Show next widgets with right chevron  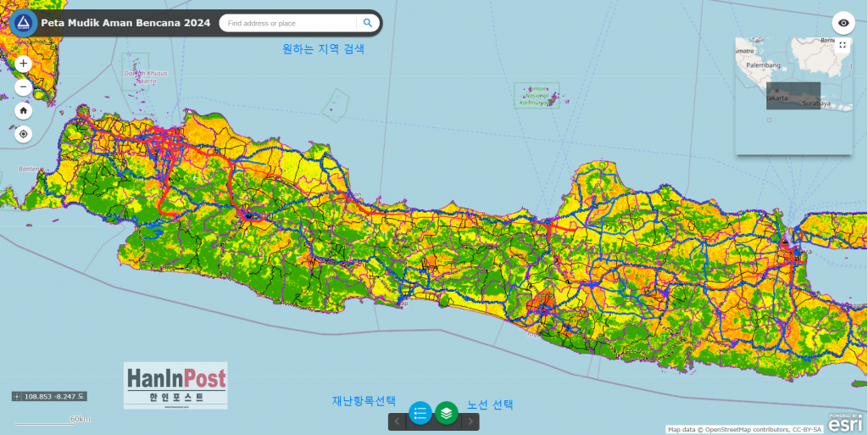click(471, 421)
